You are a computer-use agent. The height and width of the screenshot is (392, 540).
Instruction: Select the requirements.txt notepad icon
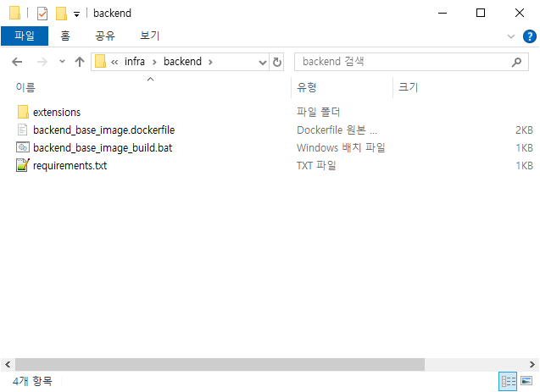click(23, 165)
